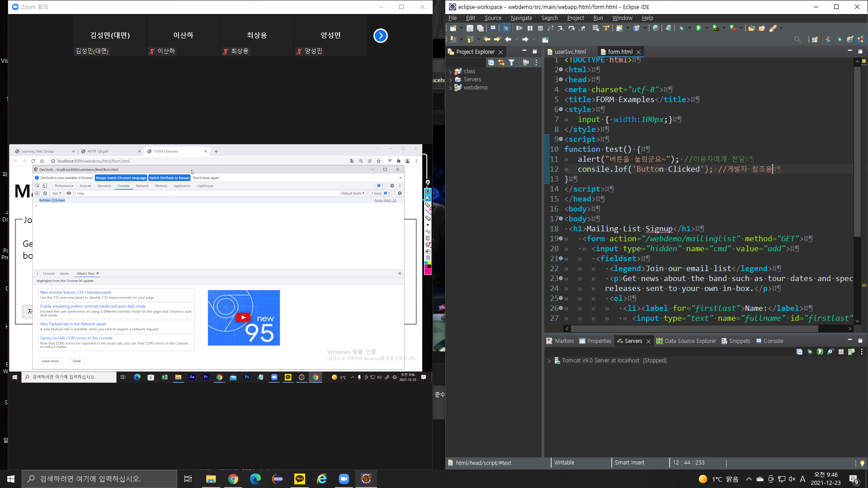Click the toolbar search magnifier icon

pos(797,40)
